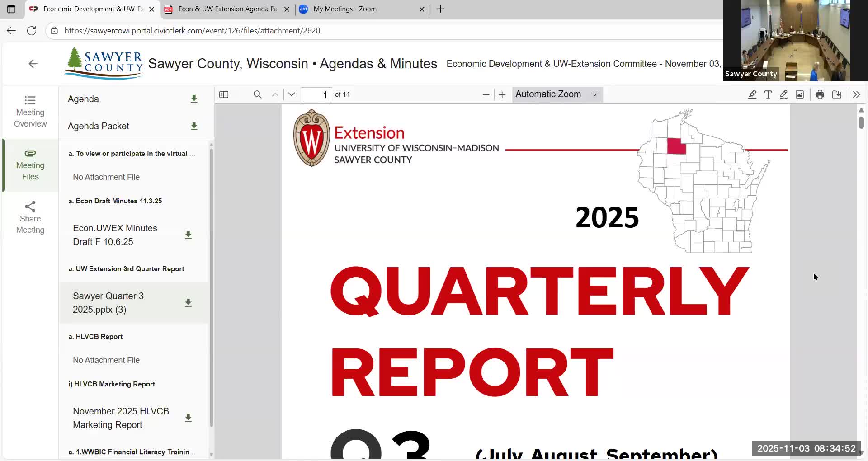This screenshot has height=461, width=868.
Task: Toggle the PDF sidebar panel
Action: 224,94
